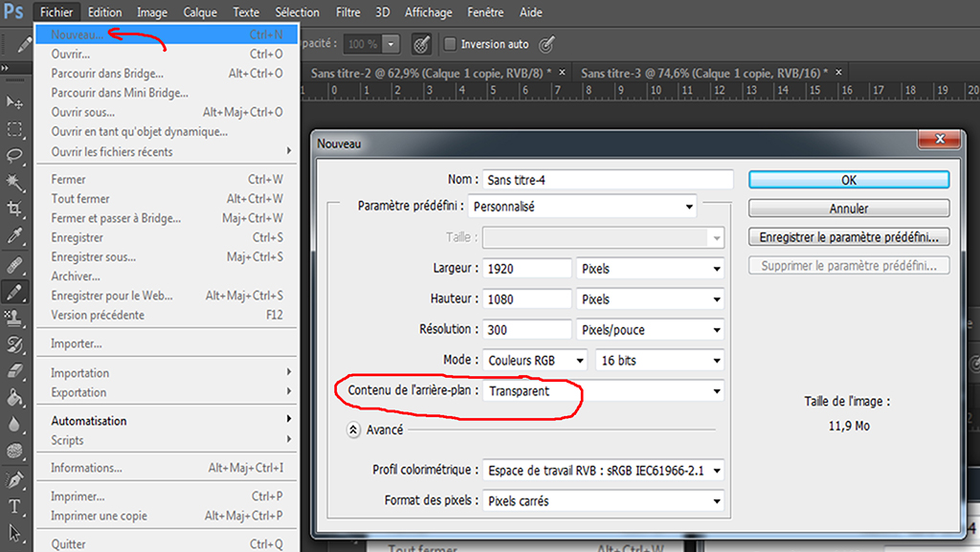This screenshot has height=552, width=980.
Task: Open the 16 bits depth dropdown
Action: (660, 361)
